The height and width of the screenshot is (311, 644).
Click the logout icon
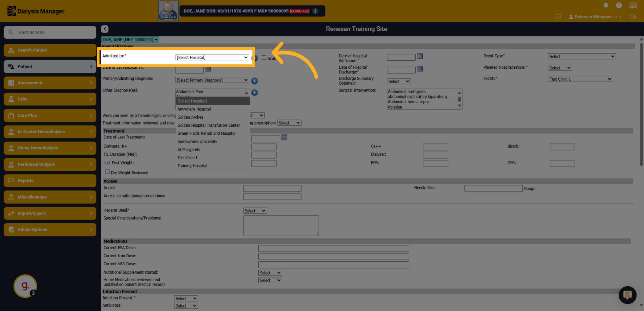click(633, 17)
